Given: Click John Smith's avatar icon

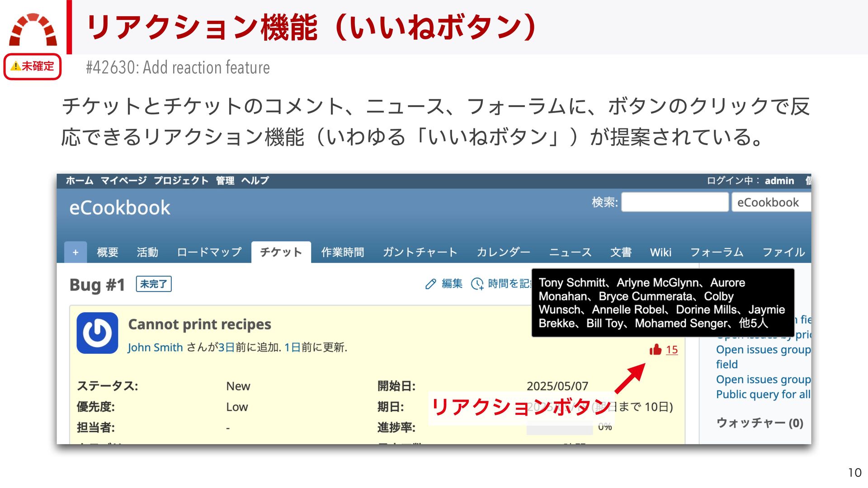Looking at the screenshot, I should click(x=97, y=333).
